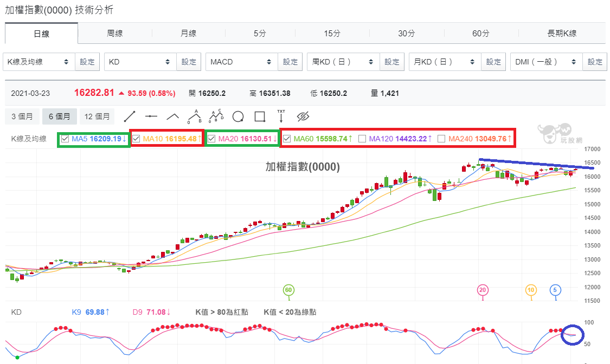Toggle the MA20 moving average checkbox
The width and height of the screenshot is (610, 364).
[211, 139]
